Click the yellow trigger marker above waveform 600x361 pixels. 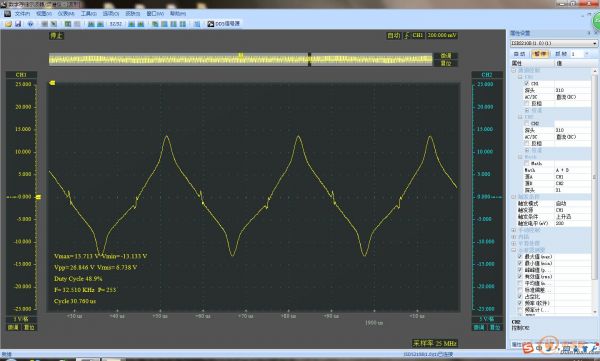pyautogui.click(x=241, y=55)
